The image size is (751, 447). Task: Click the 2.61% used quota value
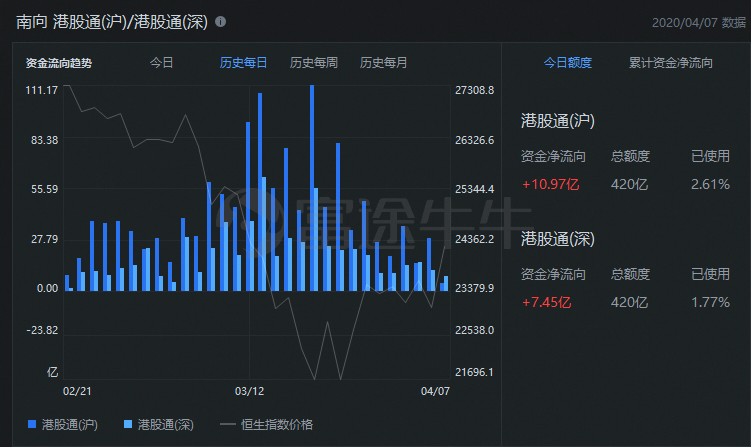(x=710, y=184)
